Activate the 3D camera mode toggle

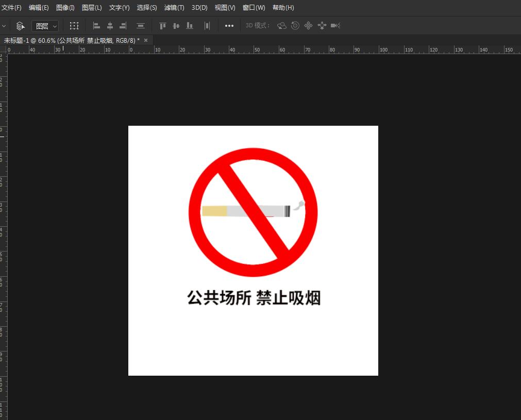click(335, 26)
